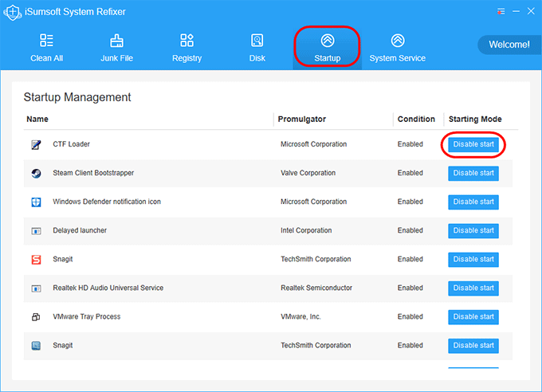This screenshot has width=542, height=392.
Task: Click the Delayed launcher icon
Action: [x=37, y=231]
